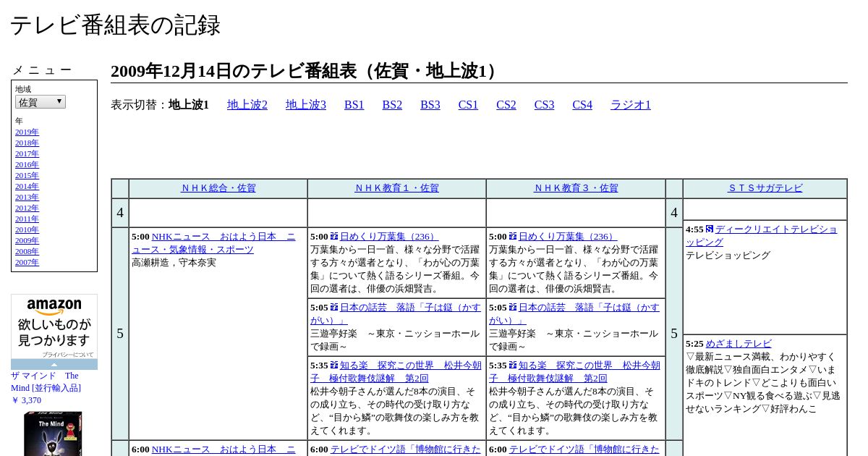Open the 2016年 archive link
Screen dimensions: 868x456
click(x=27, y=165)
